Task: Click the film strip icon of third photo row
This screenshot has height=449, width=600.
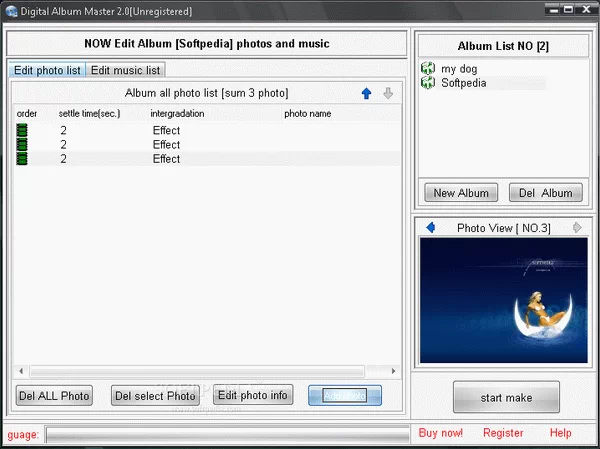Action: pos(22,158)
